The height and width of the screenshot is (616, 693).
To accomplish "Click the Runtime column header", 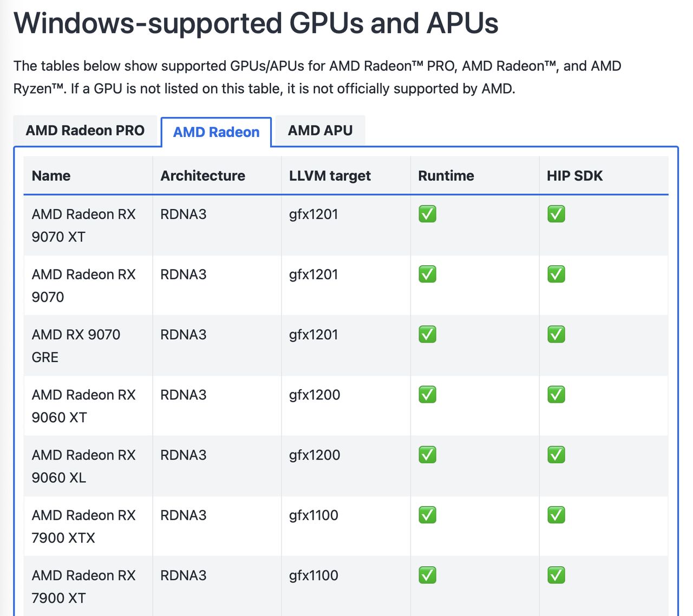I will [x=446, y=175].
